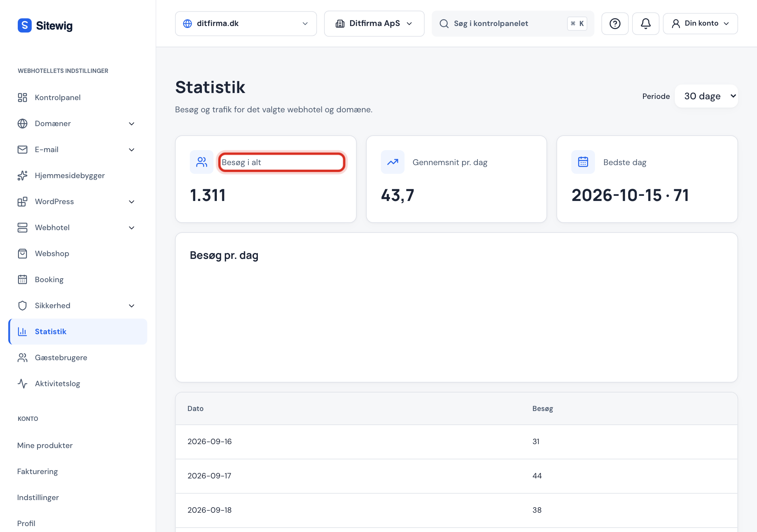Click the WordPress blocks icon

click(22, 201)
